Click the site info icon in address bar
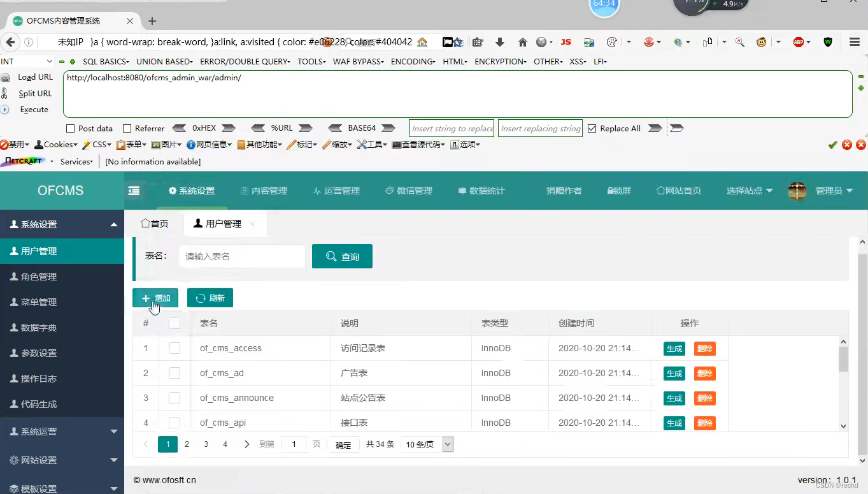The height and width of the screenshot is (494, 868). 29,42
